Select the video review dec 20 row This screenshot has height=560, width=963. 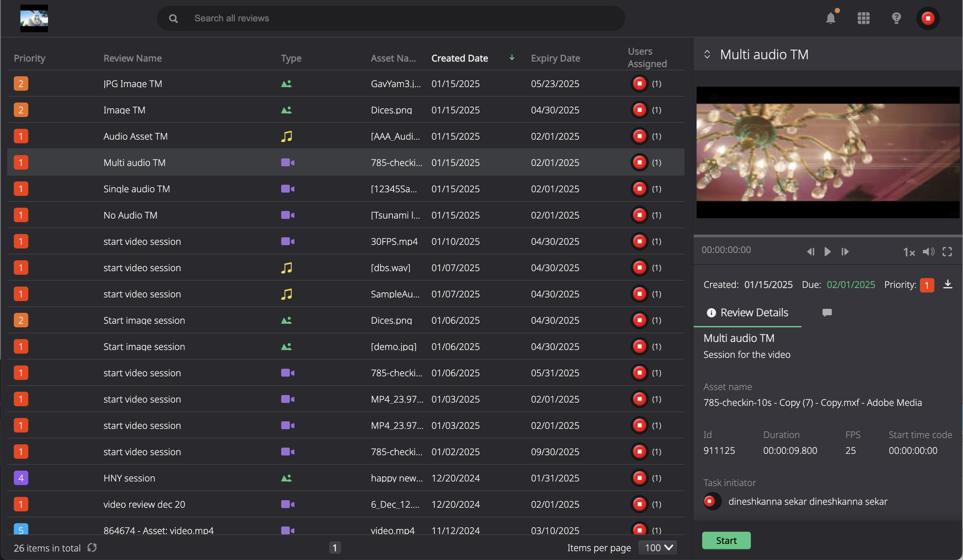[x=345, y=504]
